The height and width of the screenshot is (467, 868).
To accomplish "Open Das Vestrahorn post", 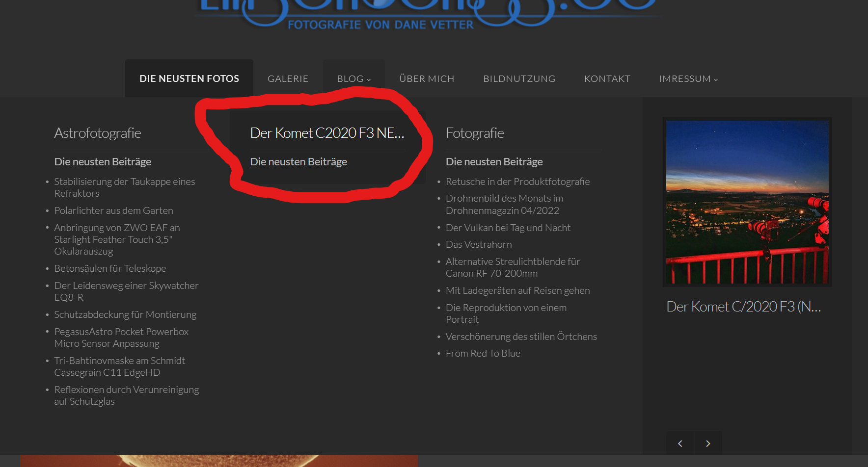I will coord(479,244).
